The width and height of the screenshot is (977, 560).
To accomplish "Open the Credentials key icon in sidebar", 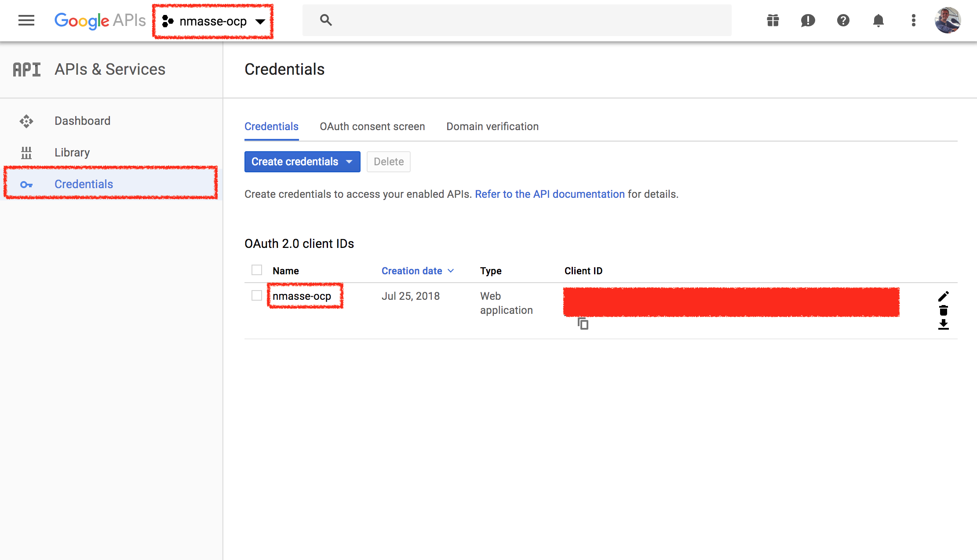I will pos(27,185).
